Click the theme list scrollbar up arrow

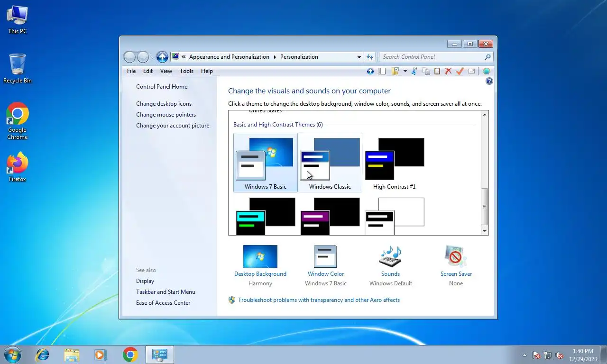point(485,115)
